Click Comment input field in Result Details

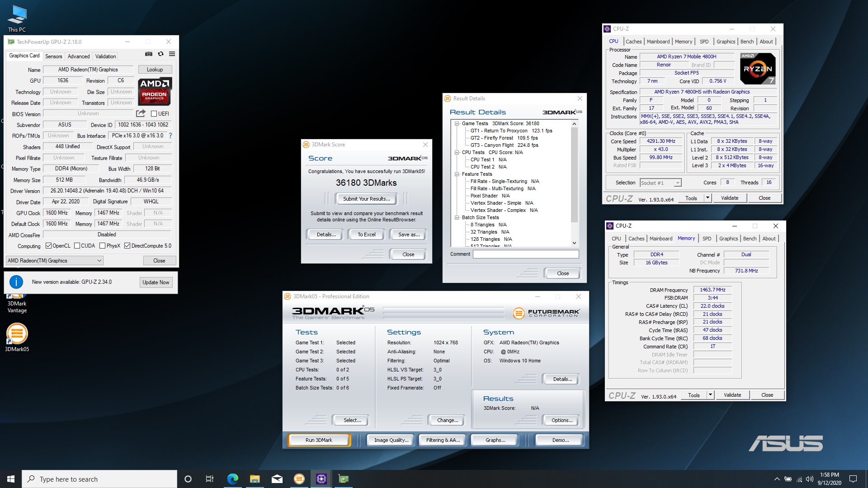(526, 254)
